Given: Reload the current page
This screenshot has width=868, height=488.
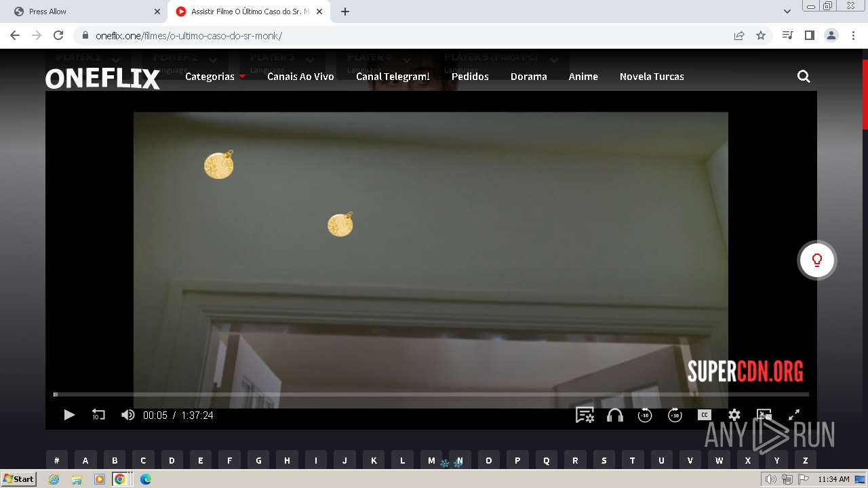Looking at the screenshot, I should point(58,35).
